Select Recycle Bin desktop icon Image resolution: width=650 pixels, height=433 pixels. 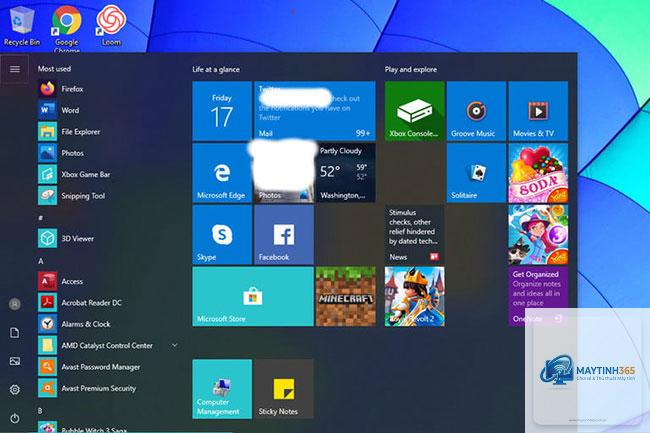[22, 26]
